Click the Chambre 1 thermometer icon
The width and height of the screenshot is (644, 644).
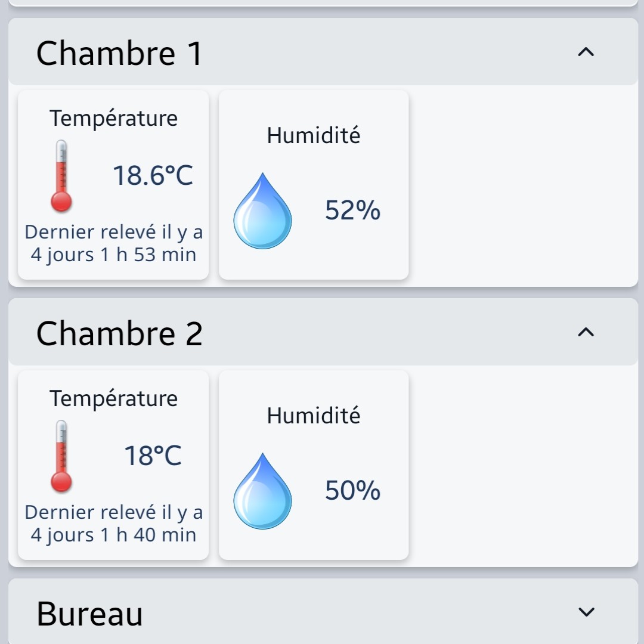[x=61, y=176]
